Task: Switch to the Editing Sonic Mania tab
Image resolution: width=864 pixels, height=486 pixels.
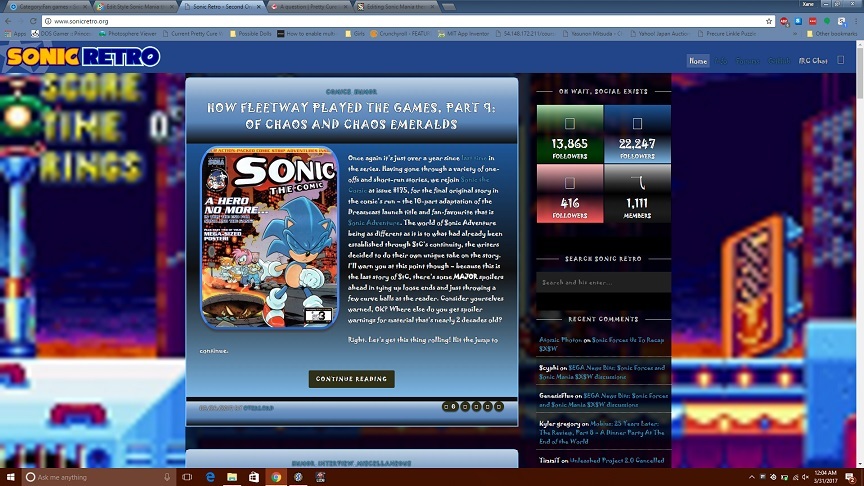Action: (397, 7)
